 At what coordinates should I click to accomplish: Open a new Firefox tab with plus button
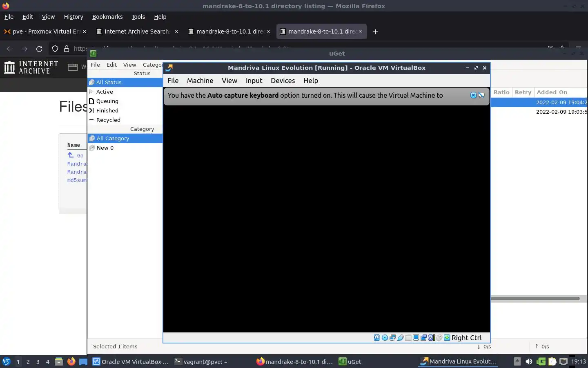point(376,31)
